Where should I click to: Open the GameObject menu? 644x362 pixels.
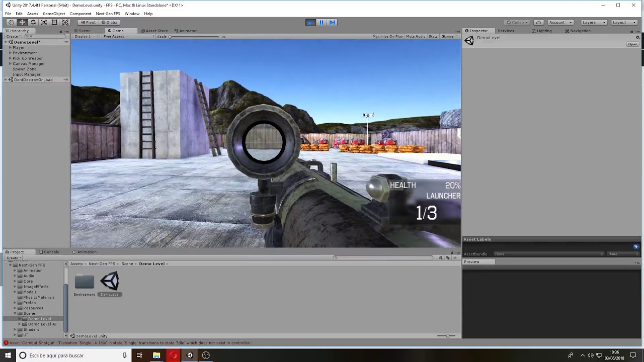(x=54, y=14)
